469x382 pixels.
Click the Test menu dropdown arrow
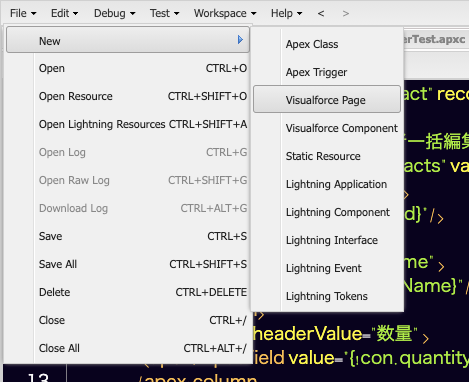tap(176, 14)
